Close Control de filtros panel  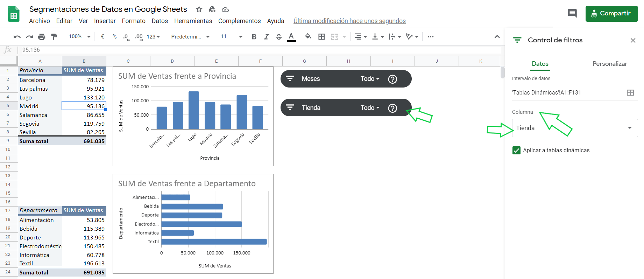[x=633, y=41]
